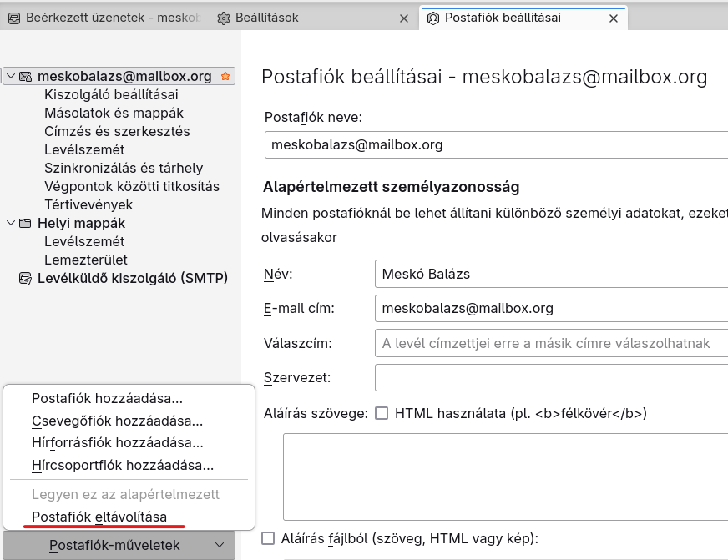
Task: Close the Beállítások tab
Action: point(404,18)
